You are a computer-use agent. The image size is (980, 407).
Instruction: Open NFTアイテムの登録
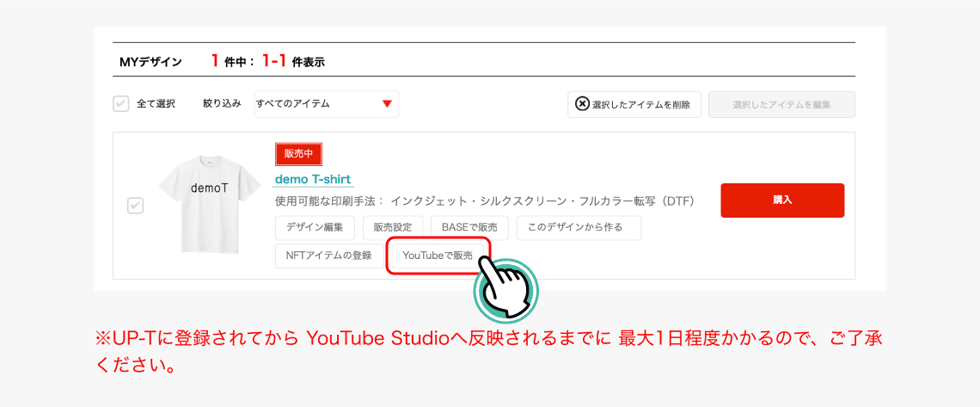(328, 256)
